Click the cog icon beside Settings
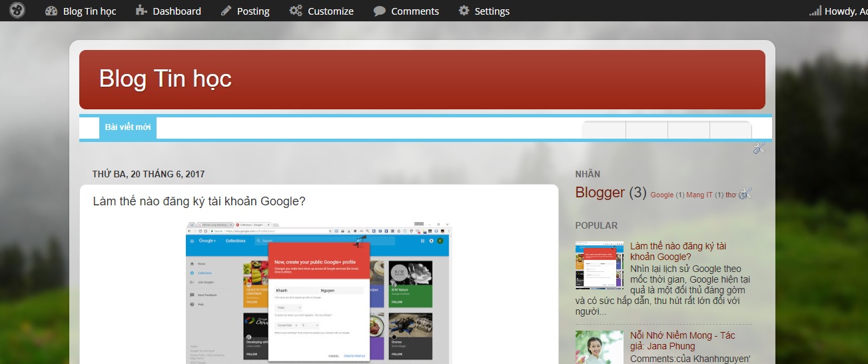This screenshot has width=868, height=364. coord(464,11)
